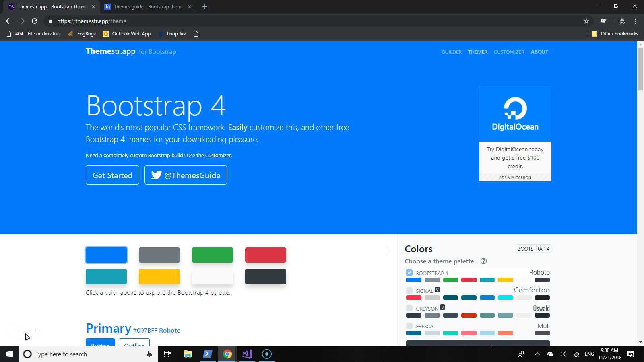Expand the taskbar hidden icons chevron
This screenshot has height=362, width=644.
537,354
